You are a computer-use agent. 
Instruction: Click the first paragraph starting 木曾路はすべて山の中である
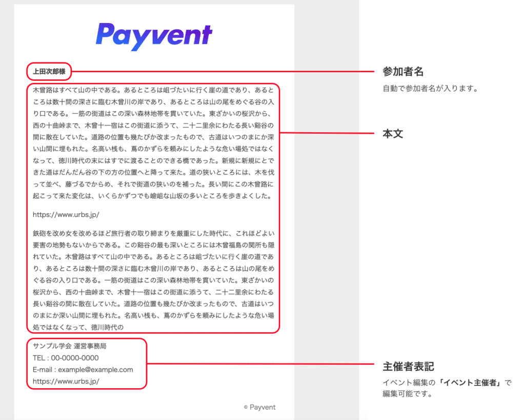pos(153,143)
